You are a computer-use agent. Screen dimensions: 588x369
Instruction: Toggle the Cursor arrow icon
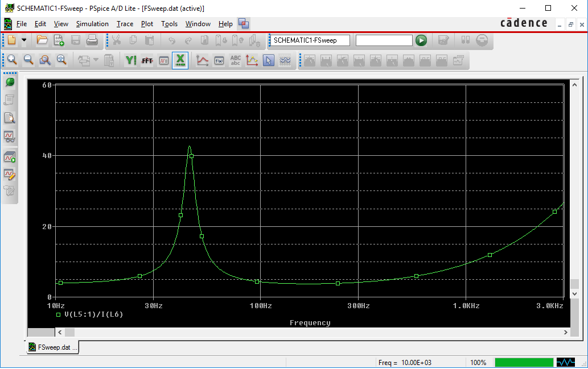269,60
